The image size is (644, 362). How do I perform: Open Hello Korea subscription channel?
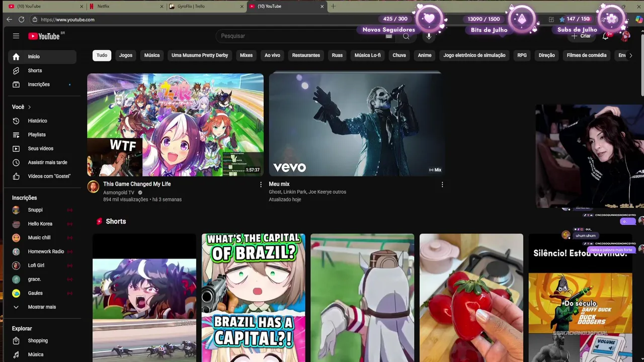point(42,224)
